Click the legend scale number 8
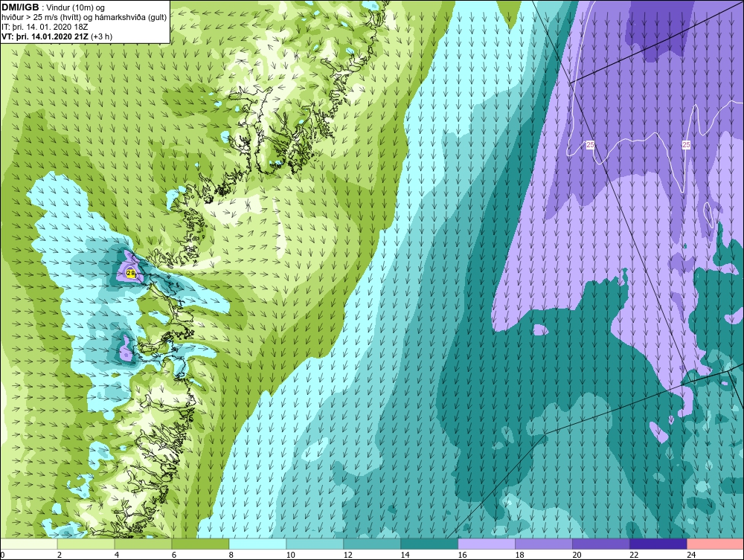Viewport: 744px width, 560px height. [231, 555]
